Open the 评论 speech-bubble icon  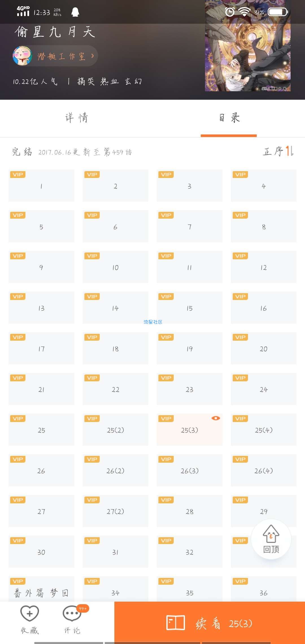click(x=72, y=613)
